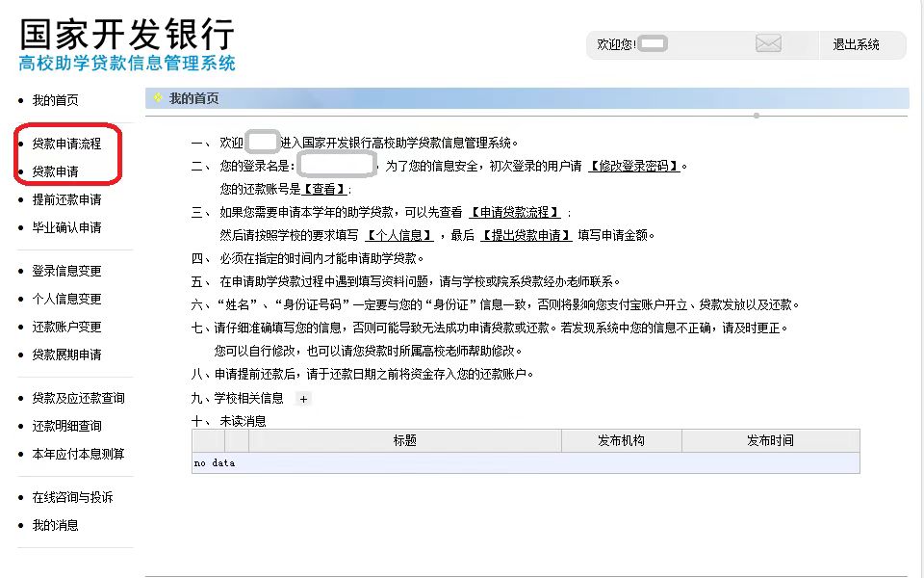Open 贷款申请 menu item

click(x=55, y=171)
